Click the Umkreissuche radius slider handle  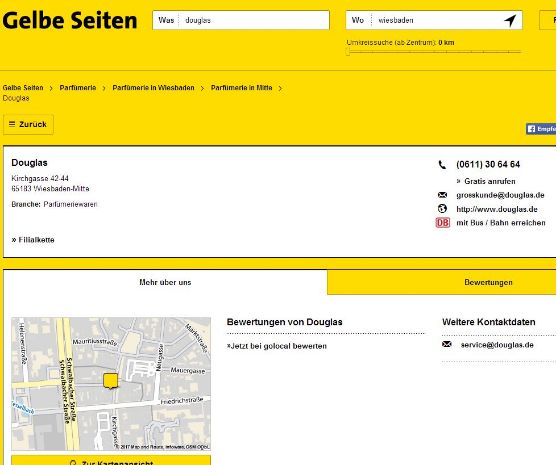[x=348, y=52]
